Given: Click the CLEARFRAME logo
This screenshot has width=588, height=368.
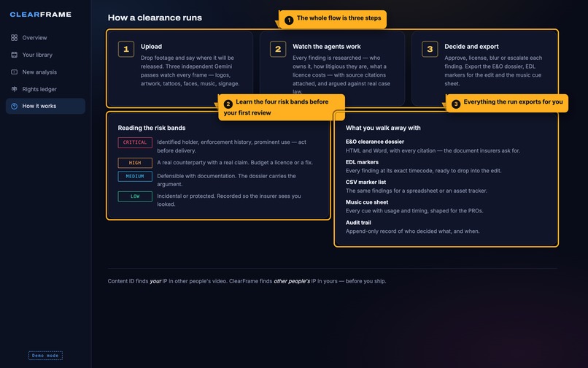Looking at the screenshot, I should pos(41,15).
